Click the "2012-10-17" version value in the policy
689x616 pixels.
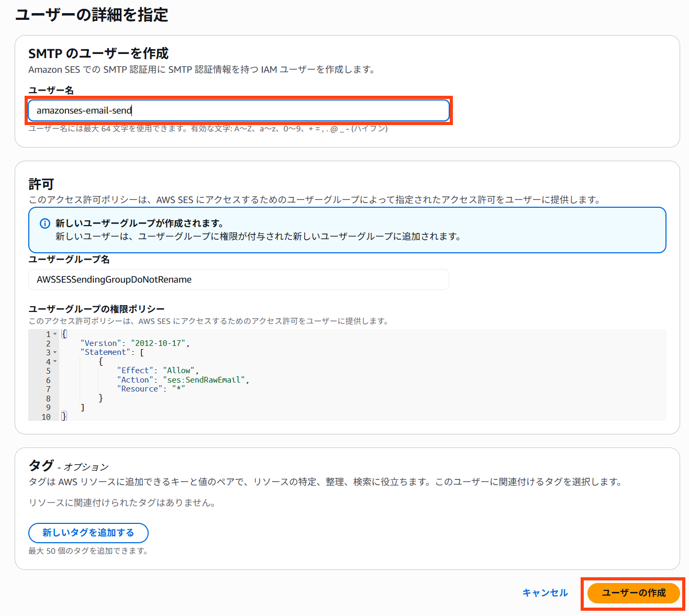(x=158, y=343)
